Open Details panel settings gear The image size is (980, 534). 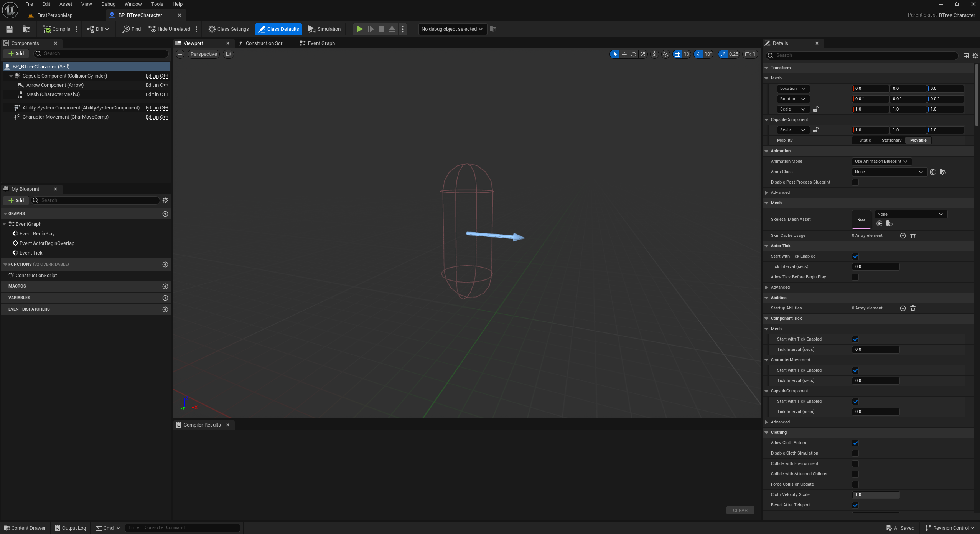pos(975,56)
